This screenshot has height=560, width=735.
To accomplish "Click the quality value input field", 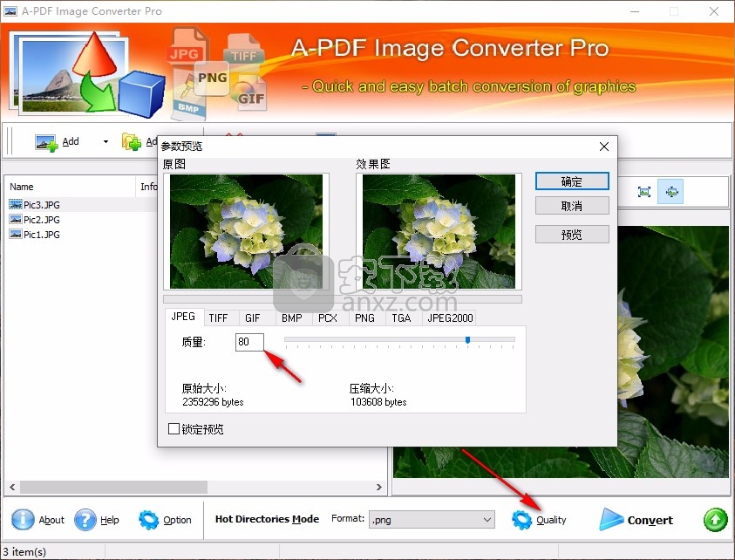I will (x=250, y=342).
